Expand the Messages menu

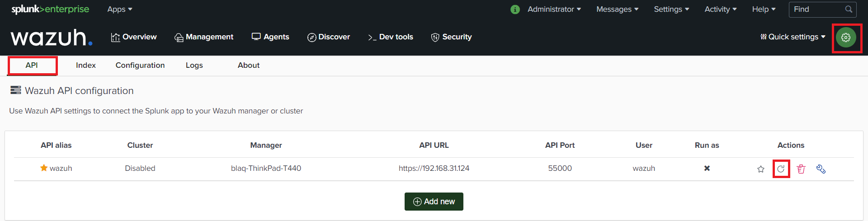click(617, 9)
